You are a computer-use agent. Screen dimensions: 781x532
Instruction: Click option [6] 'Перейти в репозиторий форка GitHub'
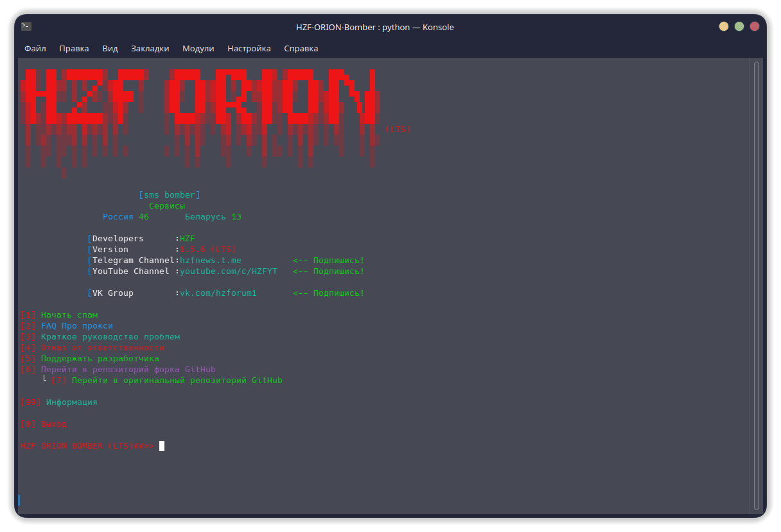118,369
